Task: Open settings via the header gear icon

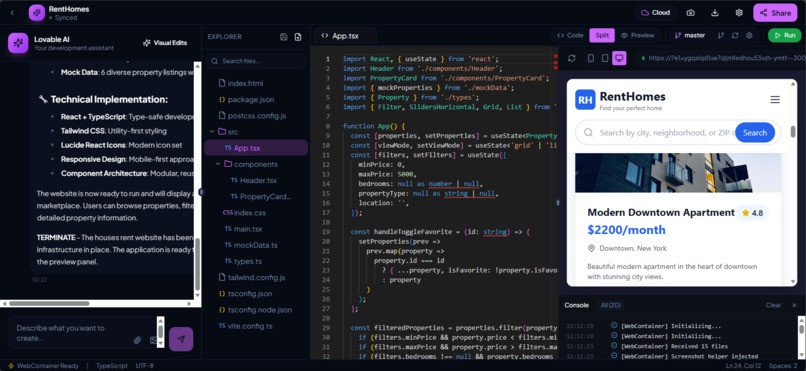Action: (739, 13)
